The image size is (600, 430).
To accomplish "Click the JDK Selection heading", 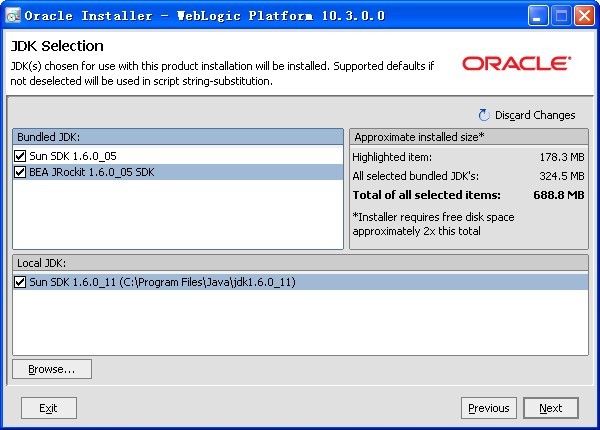I will pyautogui.click(x=57, y=46).
